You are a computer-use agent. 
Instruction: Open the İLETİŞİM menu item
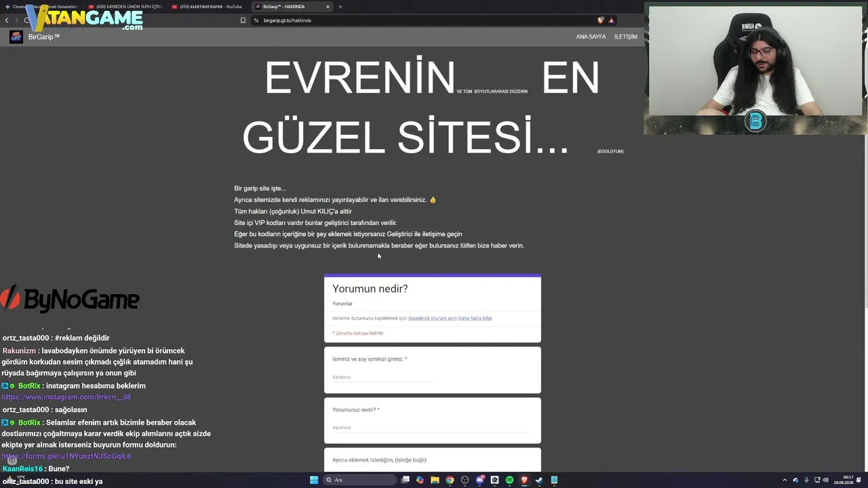click(x=626, y=37)
